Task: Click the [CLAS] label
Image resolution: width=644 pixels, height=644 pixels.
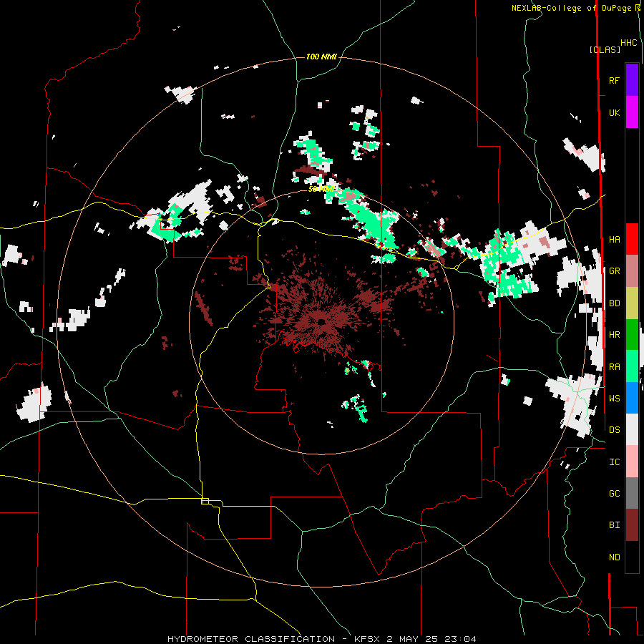Action: tap(605, 49)
